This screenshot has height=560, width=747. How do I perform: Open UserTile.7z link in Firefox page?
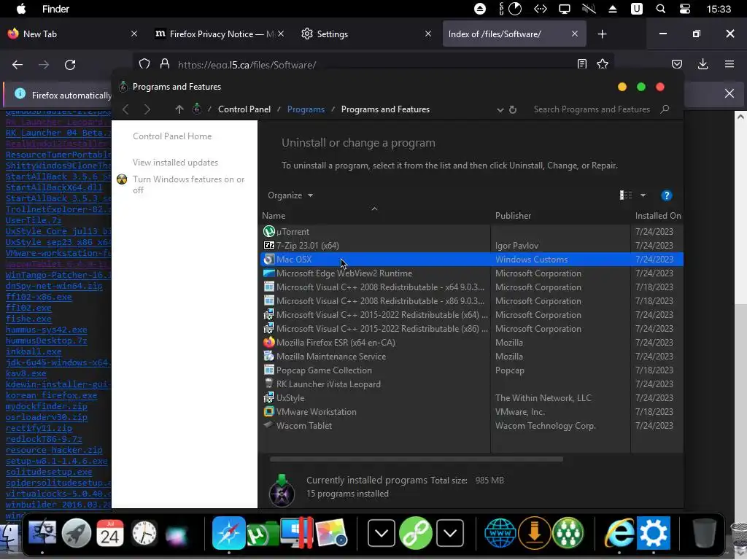coord(34,220)
